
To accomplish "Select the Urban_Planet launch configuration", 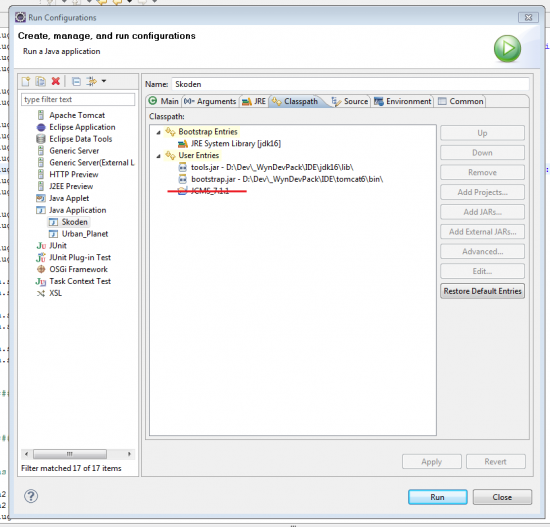I will pos(85,234).
